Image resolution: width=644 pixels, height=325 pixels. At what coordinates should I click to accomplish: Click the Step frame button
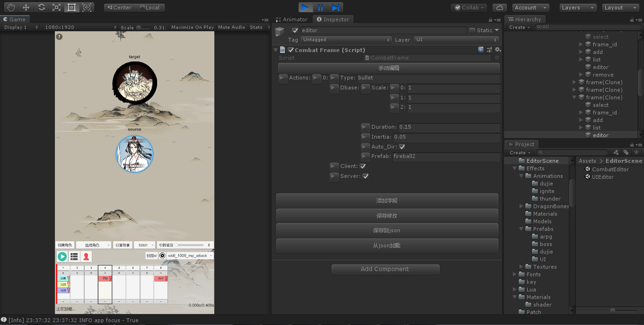click(x=335, y=7)
